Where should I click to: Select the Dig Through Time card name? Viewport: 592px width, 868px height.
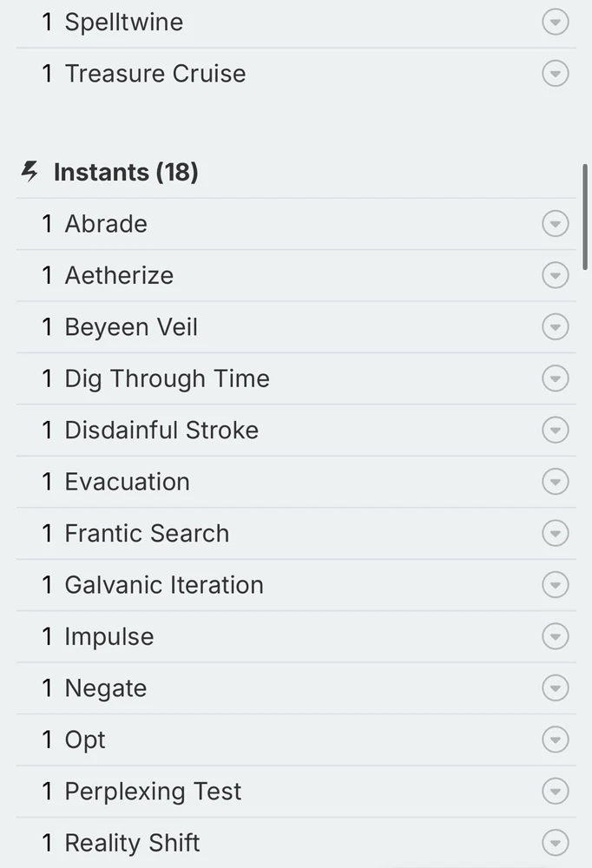pos(167,378)
